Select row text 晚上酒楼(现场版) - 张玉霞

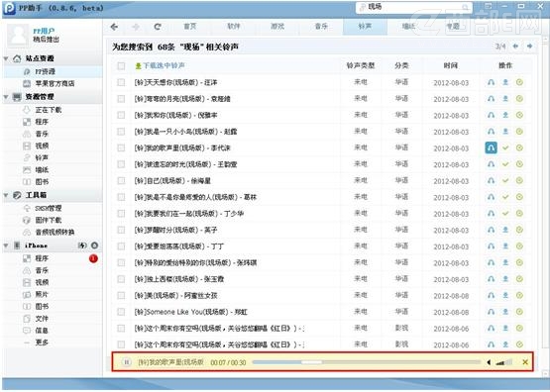click(x=179, y=279)
